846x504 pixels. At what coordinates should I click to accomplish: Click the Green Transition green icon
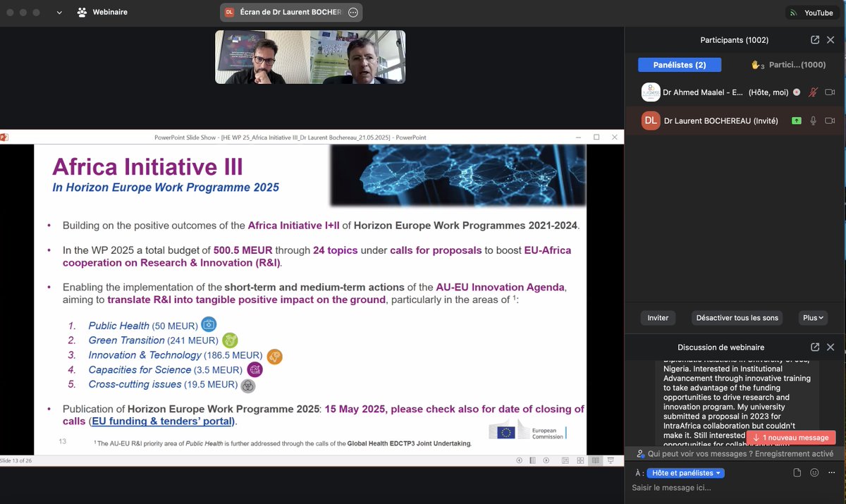coord(230,340)
